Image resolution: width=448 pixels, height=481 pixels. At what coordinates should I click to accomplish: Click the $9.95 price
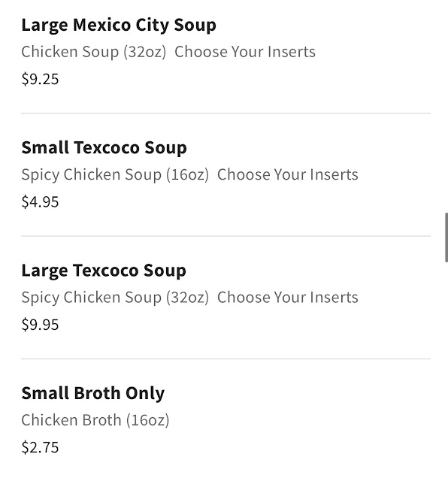(x=40, y=325)
